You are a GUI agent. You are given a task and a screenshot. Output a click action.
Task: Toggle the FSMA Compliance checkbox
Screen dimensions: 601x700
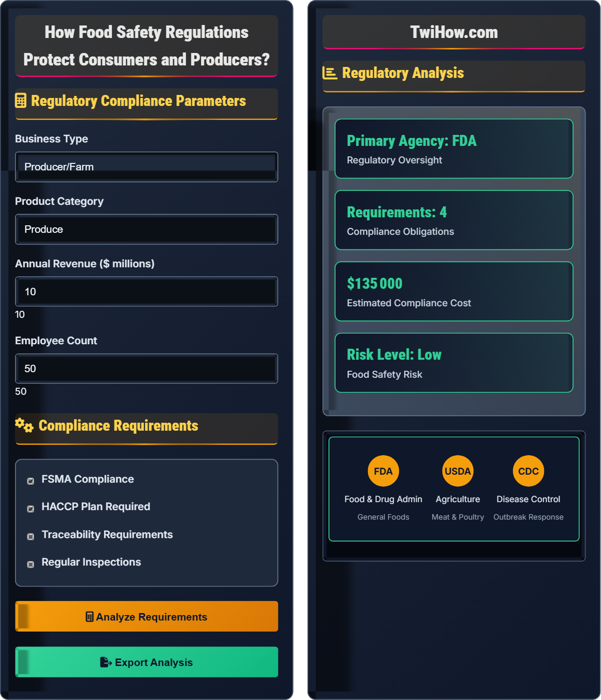(30, 481)
